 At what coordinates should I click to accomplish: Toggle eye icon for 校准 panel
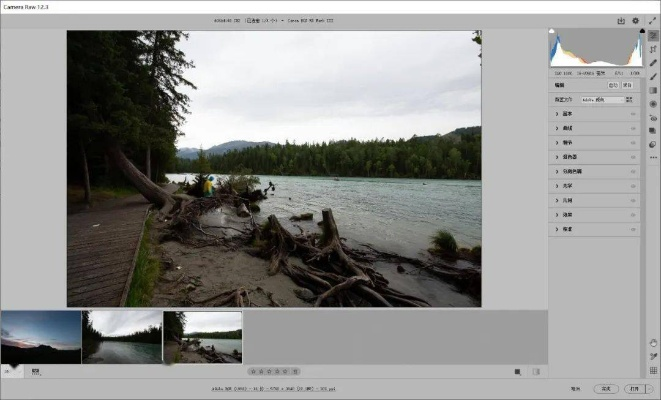(x=633, y=229)
